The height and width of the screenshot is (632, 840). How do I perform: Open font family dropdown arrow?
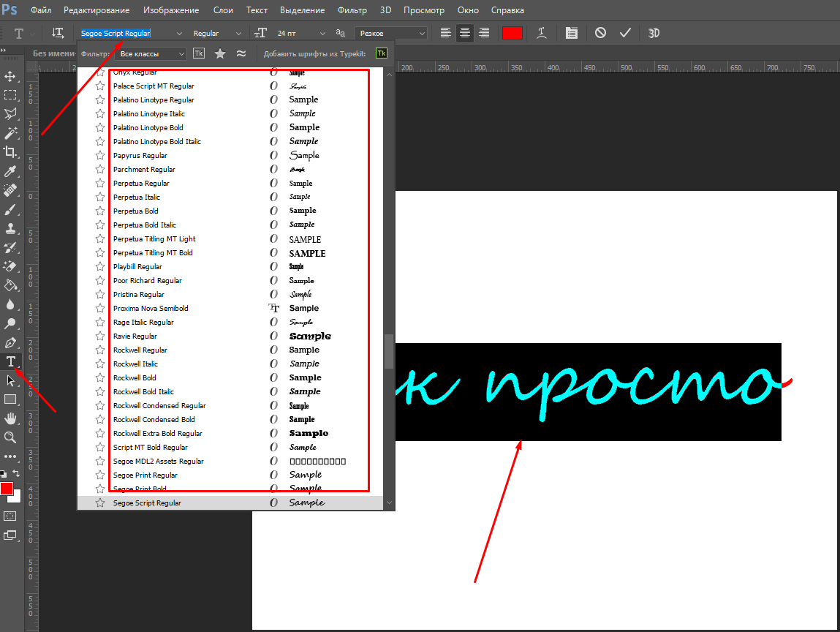tap(179, 33)
